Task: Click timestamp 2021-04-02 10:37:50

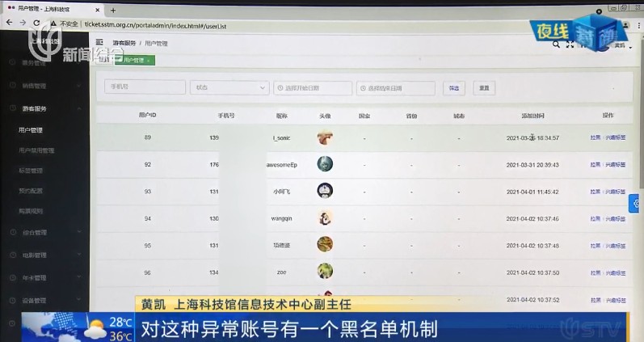Action: (x=532, y=273)
